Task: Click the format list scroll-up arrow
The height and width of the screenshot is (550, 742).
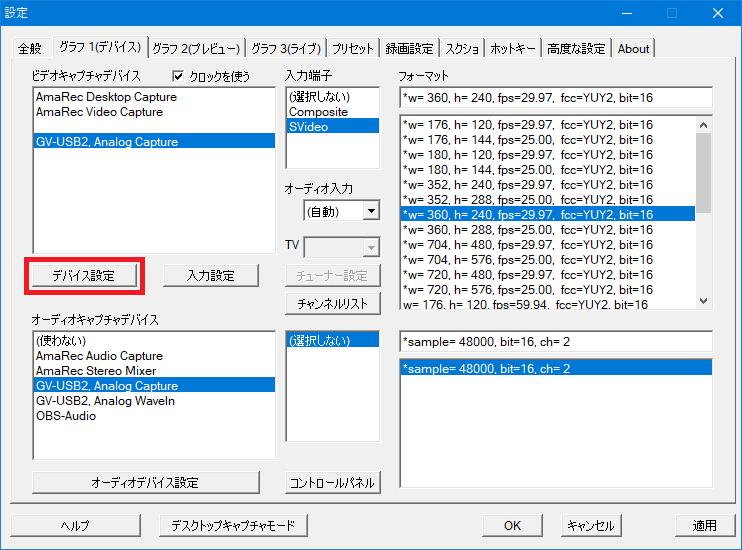Action: pyautogui.click(x=703, y=125)
